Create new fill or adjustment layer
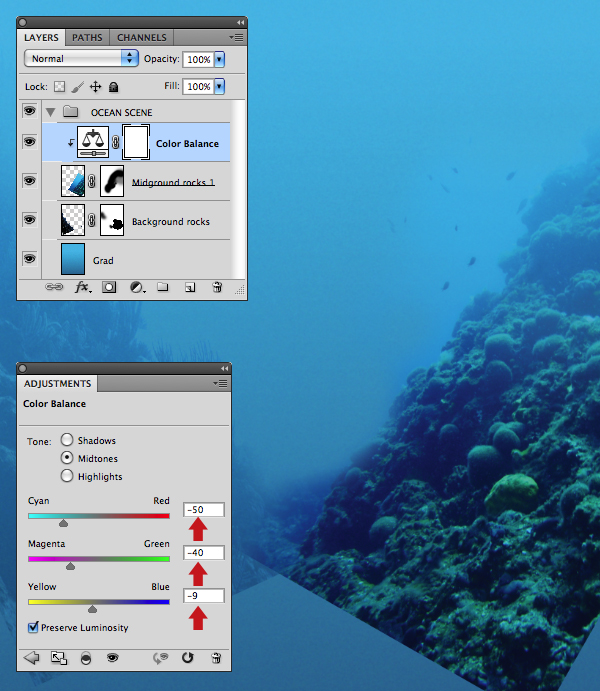 click(x=138, y=288)
